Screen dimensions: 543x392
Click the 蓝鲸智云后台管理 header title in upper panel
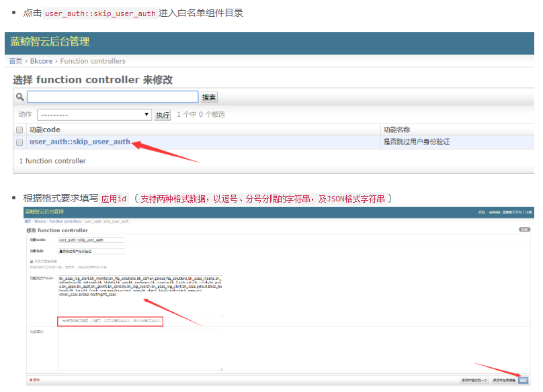tap(50, 42)
